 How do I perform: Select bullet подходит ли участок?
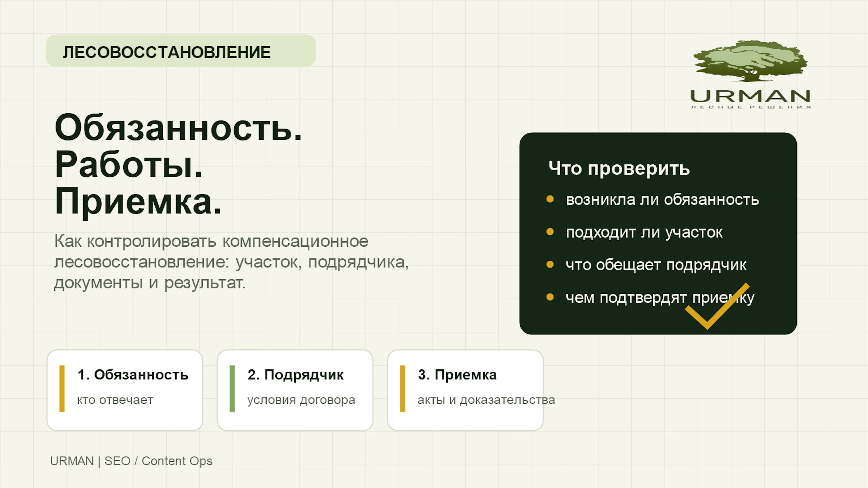644,232
